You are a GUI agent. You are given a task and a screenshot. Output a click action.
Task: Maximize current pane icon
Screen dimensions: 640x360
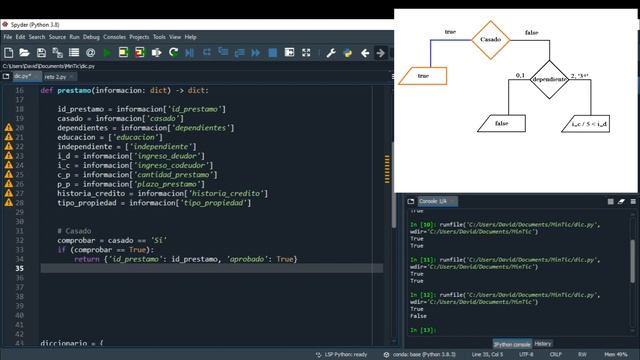click(x=289, y=53)
